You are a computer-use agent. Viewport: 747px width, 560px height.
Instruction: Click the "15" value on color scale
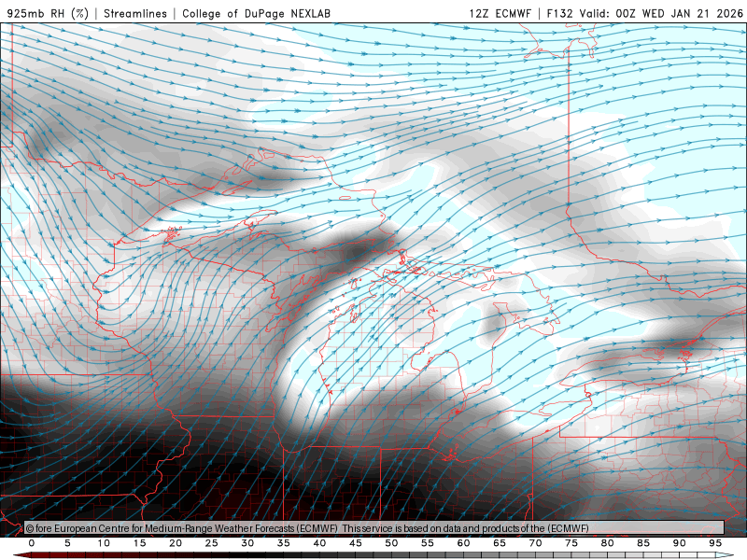click(139, 543)
